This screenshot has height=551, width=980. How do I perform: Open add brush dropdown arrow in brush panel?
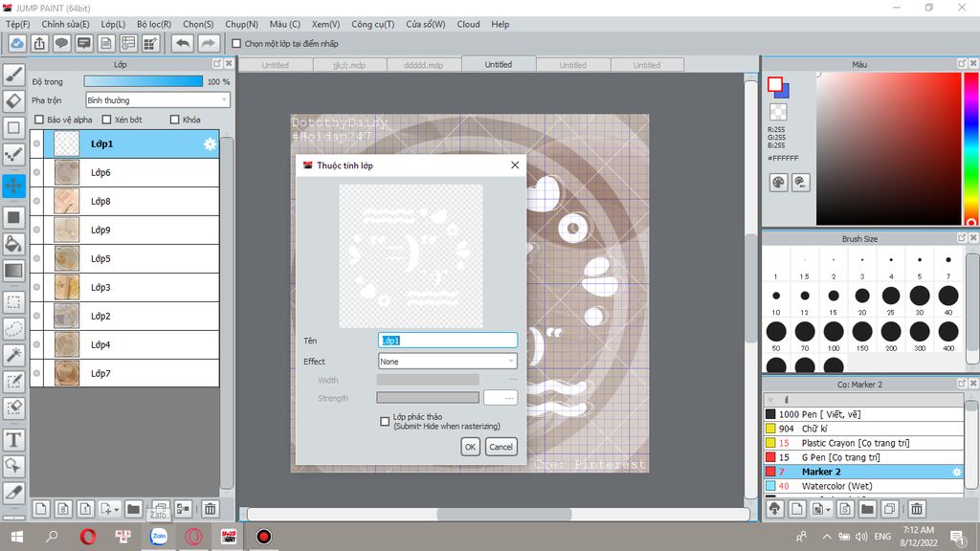(x=828, y=510)
